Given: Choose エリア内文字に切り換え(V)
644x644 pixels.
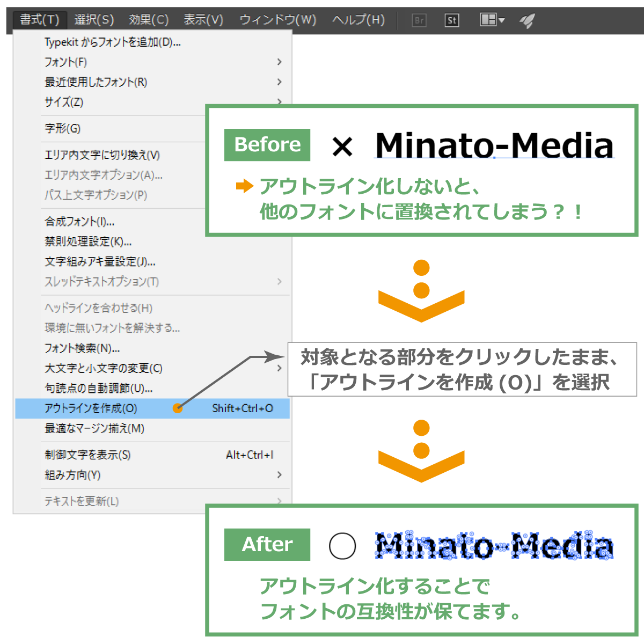Looking at the screenshot, I should click(111, 155).
